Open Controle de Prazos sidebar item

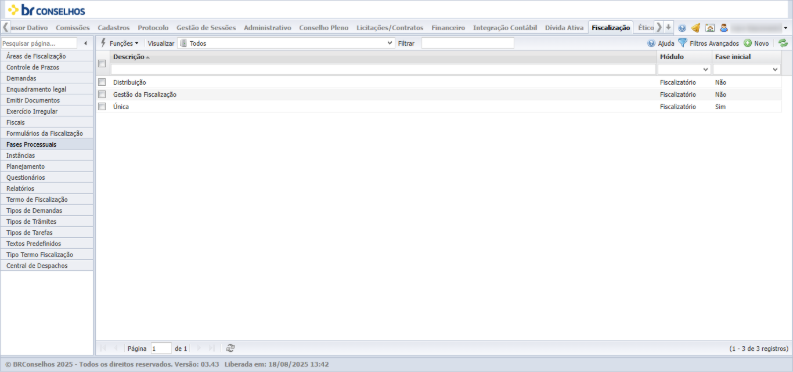[x=47, y=67]
